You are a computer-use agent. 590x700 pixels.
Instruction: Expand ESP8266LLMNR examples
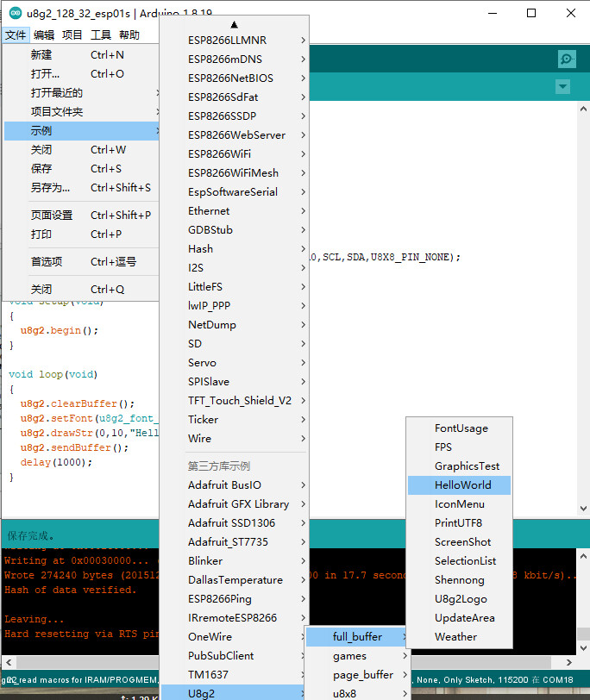coord(234,41)
